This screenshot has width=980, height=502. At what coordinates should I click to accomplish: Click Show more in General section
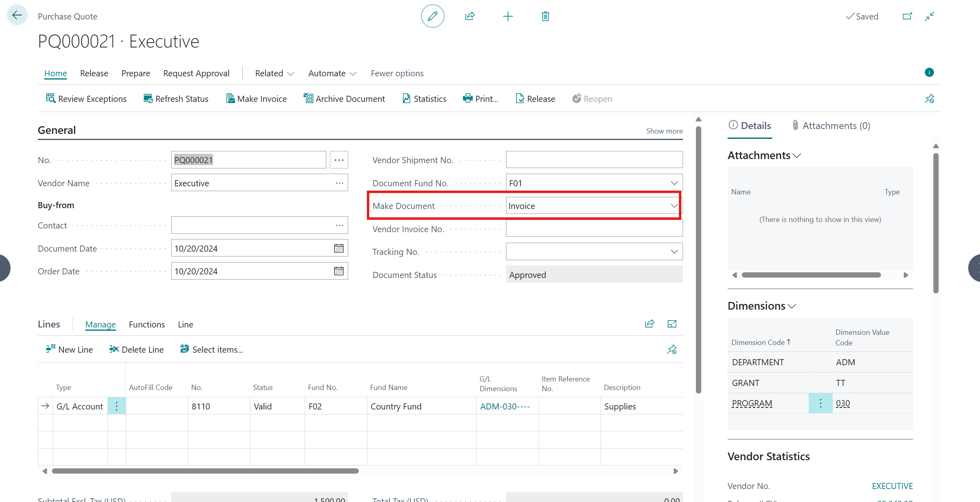coord(664,131)
